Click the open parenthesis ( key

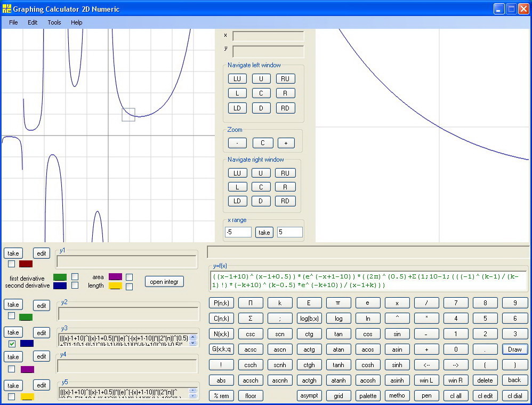[485, 365]
